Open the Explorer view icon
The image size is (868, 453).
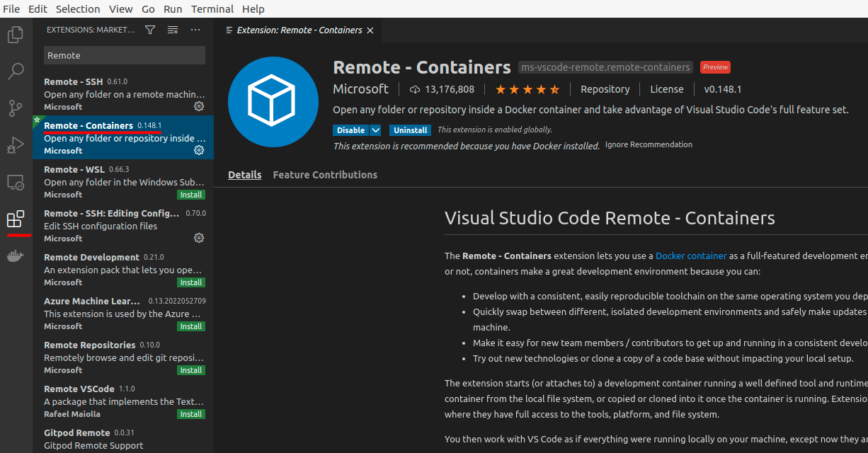pos(15,34)
